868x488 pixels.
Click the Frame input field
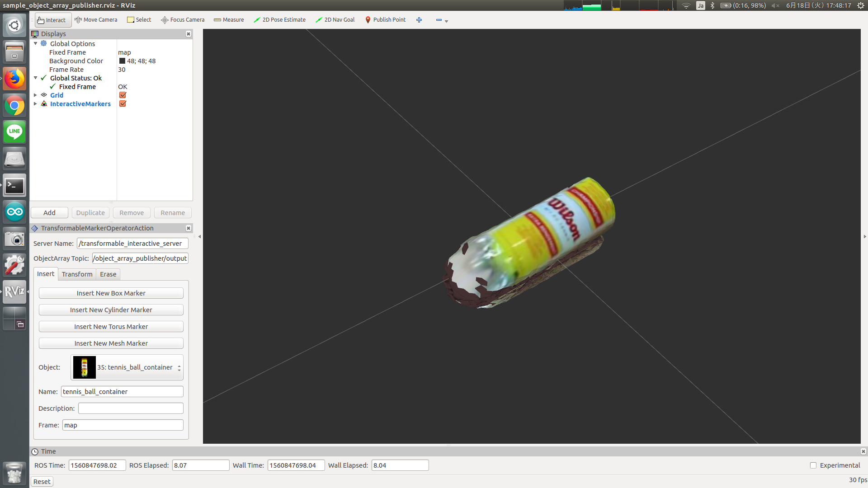tap(123, 425)
